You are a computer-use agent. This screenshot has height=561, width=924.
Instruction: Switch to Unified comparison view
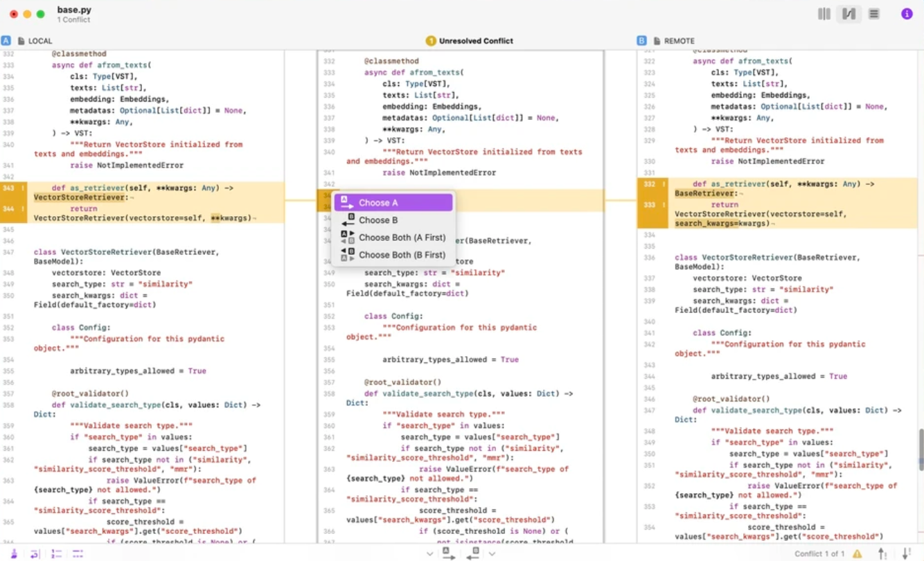click(x=874, y=14)
